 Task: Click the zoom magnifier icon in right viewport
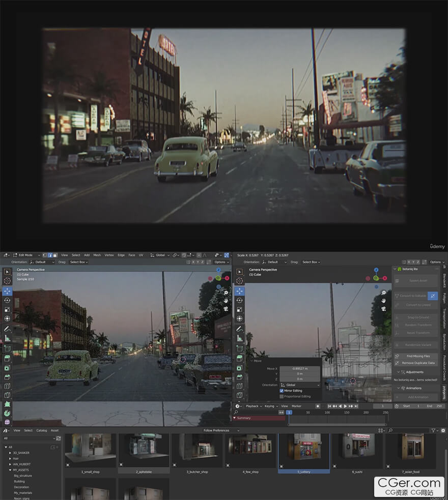point(383,292)
